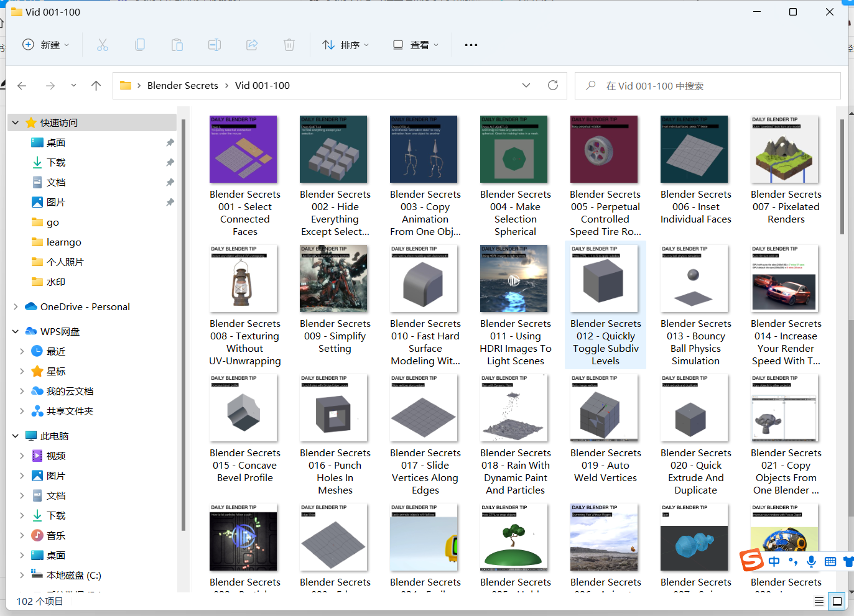Screen dimensions: 854x616
Task: Click the Delete trash can icon
Action: click(x=289, y=45)
